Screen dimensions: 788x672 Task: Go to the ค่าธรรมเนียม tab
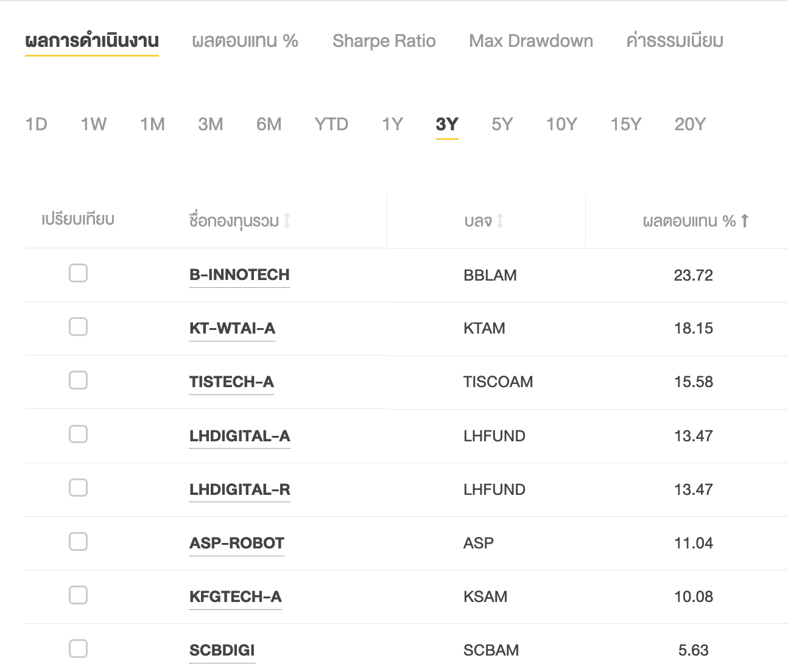click(x=675, y=41)
